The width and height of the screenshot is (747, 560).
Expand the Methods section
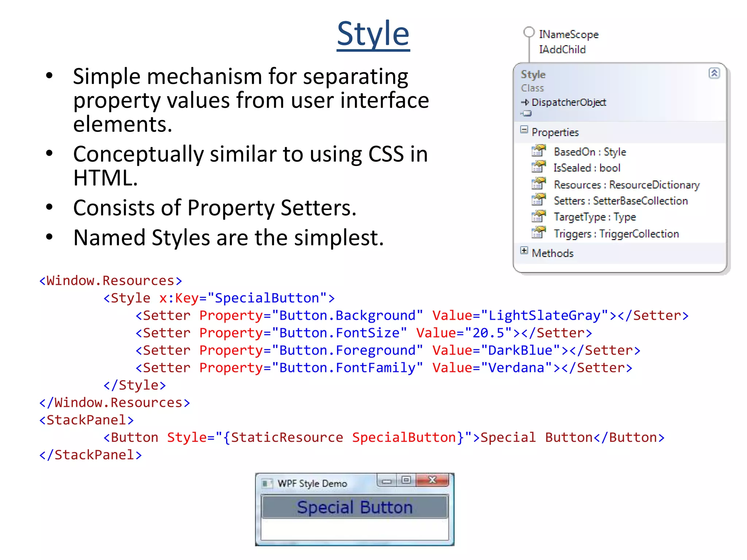[x=524, y=250]
